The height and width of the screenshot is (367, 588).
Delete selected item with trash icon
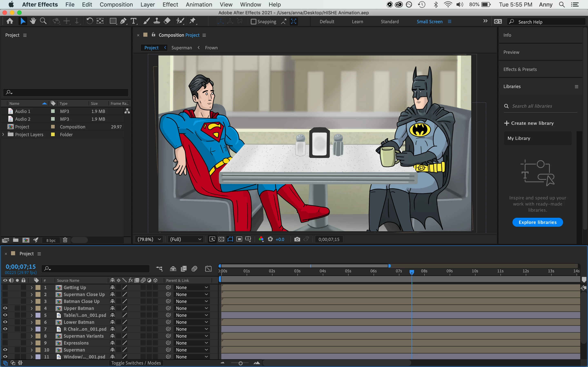65,240
